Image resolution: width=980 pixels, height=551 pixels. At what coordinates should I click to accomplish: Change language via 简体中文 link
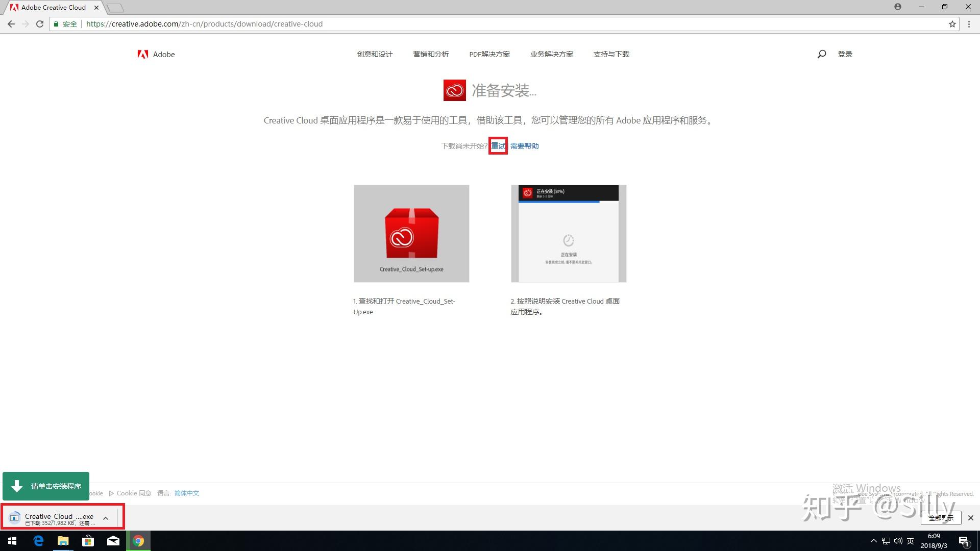[x=187, y=493]
